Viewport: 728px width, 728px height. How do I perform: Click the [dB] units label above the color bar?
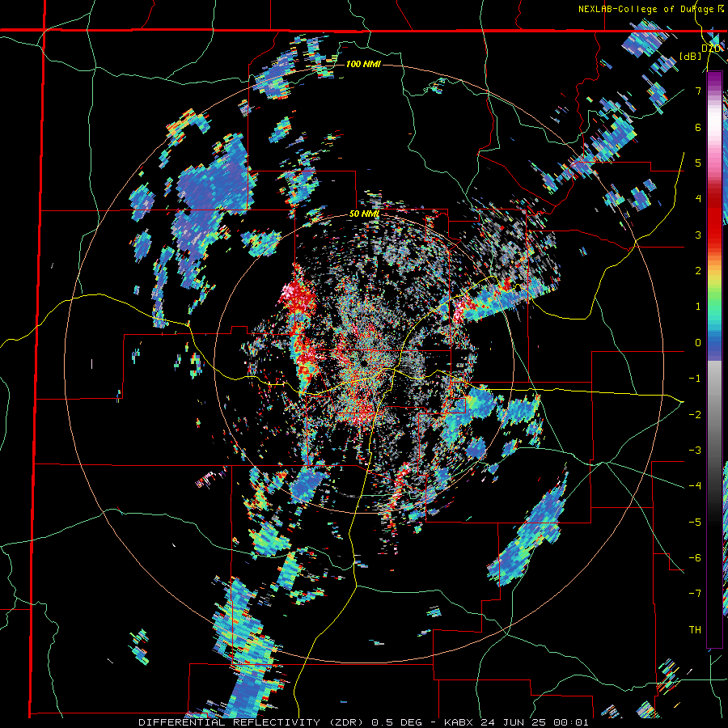(x=689, y=56)
